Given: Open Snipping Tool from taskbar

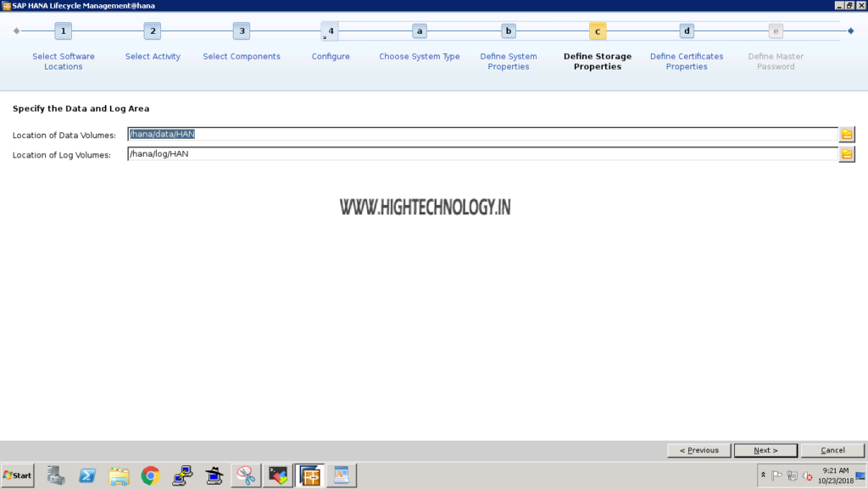Looking at the screenshot, I should (x=246, y=475).
